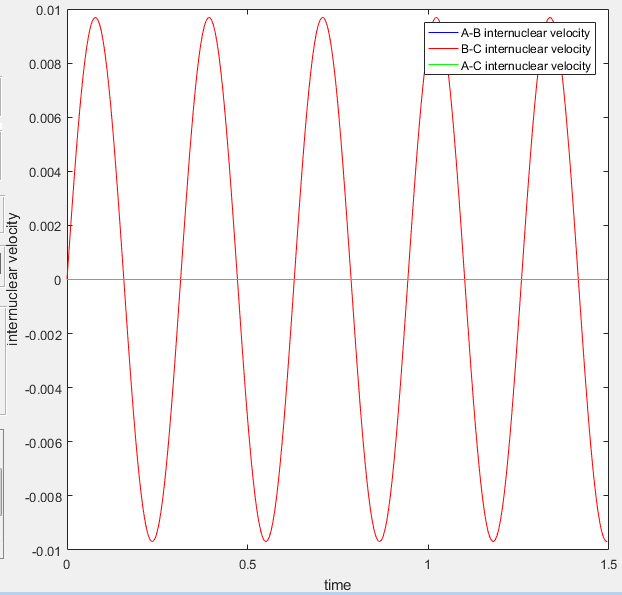Click the 0.002 y-axis tick label
Image resolution: width=622 pixels, height=595 pixels.
pos(45,226)
